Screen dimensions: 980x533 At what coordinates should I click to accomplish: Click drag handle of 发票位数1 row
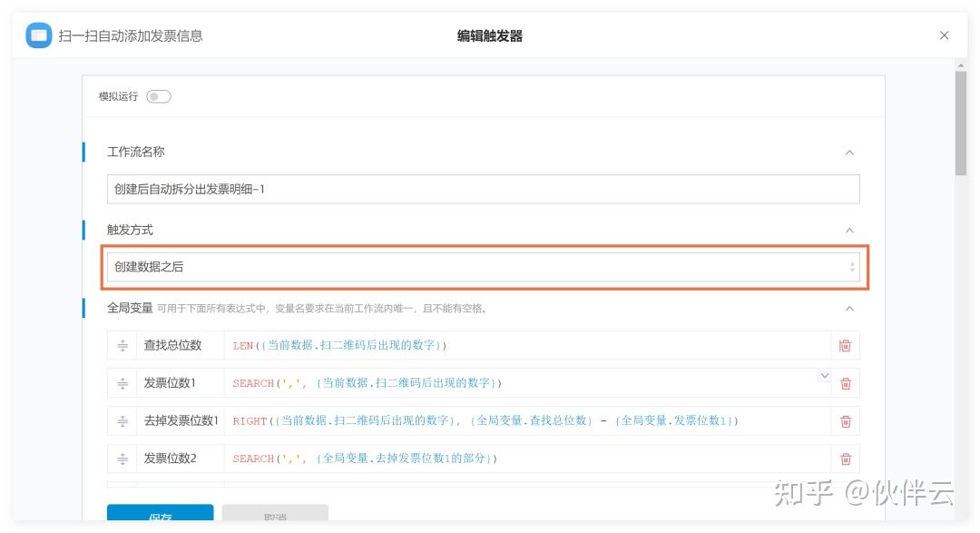(122, 383)
